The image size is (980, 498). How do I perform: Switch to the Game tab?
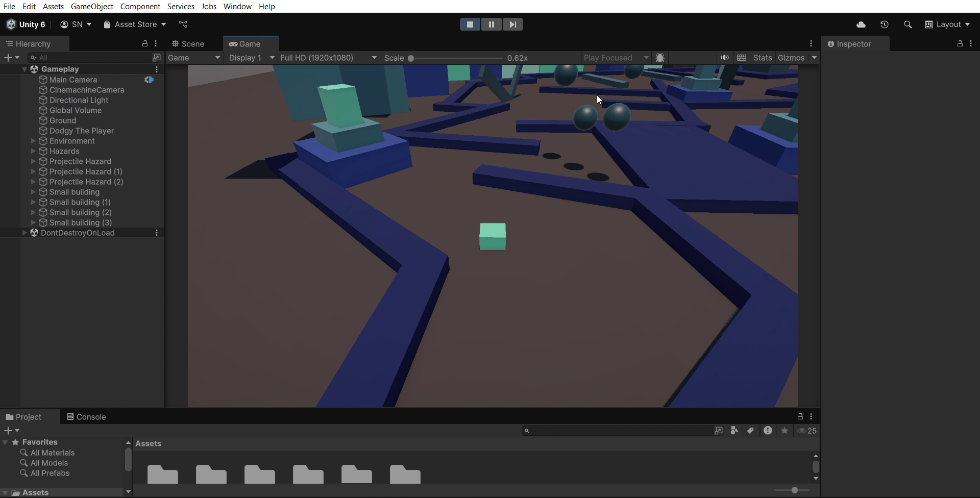245,44
